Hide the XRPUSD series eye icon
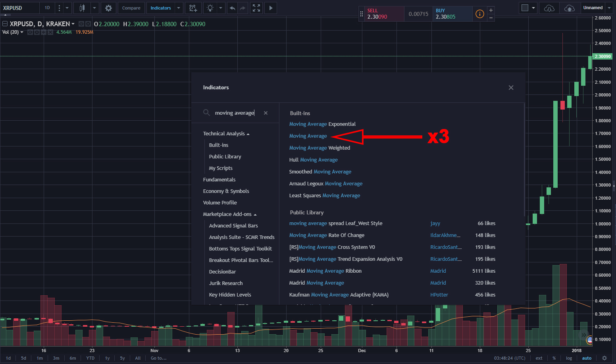616x364 pixels. (81, 24)
